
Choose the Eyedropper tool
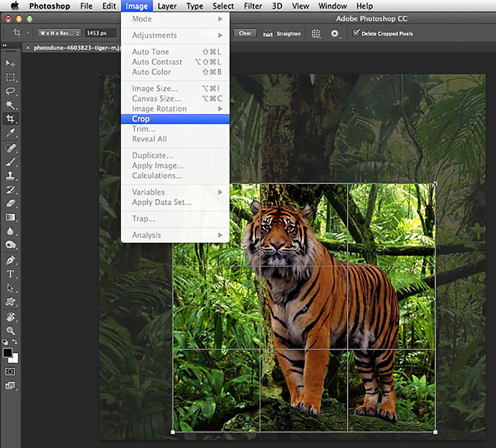pyautogui.click(x=10, y=133)
